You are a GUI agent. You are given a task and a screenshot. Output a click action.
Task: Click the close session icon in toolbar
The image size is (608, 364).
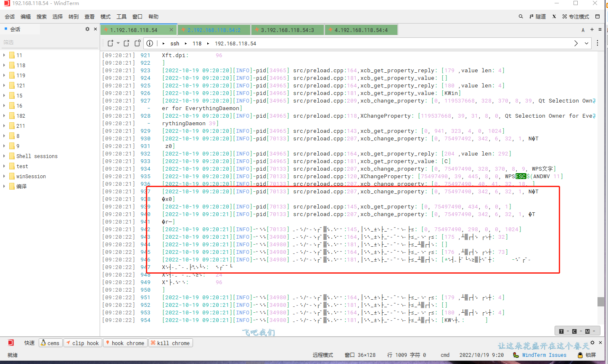coord(127,43)
